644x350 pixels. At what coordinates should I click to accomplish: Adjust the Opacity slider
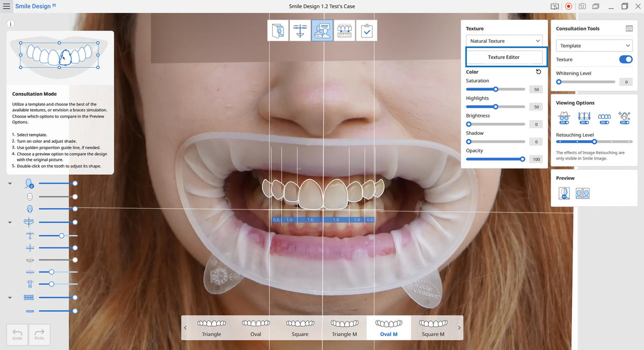495,159
